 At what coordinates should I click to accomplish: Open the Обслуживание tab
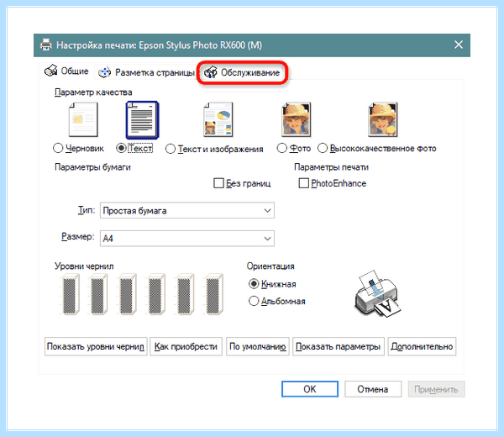[242, 72]
